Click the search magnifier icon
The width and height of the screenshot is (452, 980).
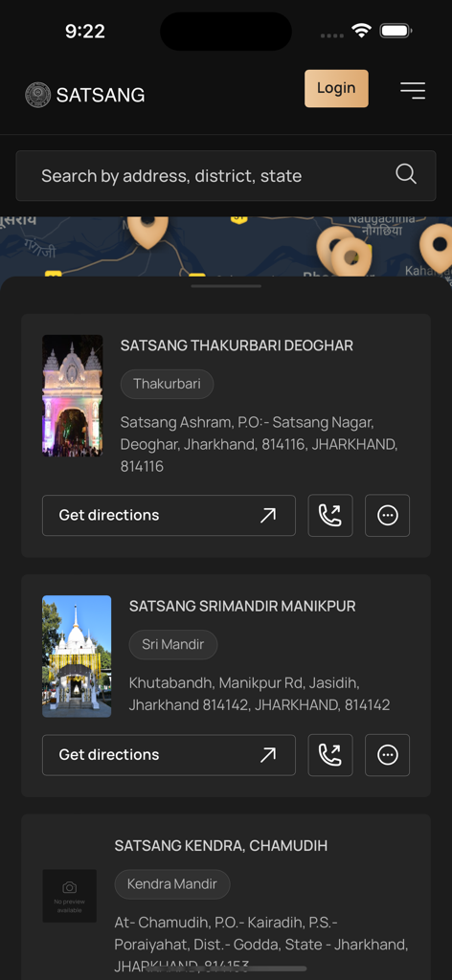click(x=406, y=174)
